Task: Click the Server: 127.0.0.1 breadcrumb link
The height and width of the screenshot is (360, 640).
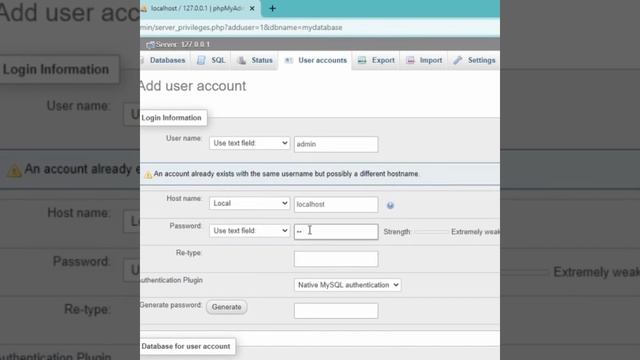Action: click(182, 44)
